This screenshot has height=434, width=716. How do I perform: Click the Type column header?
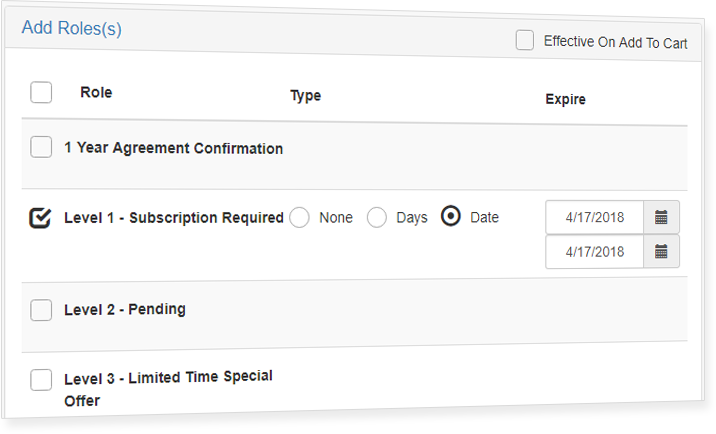pyautogui.click(x=305, y=95)
